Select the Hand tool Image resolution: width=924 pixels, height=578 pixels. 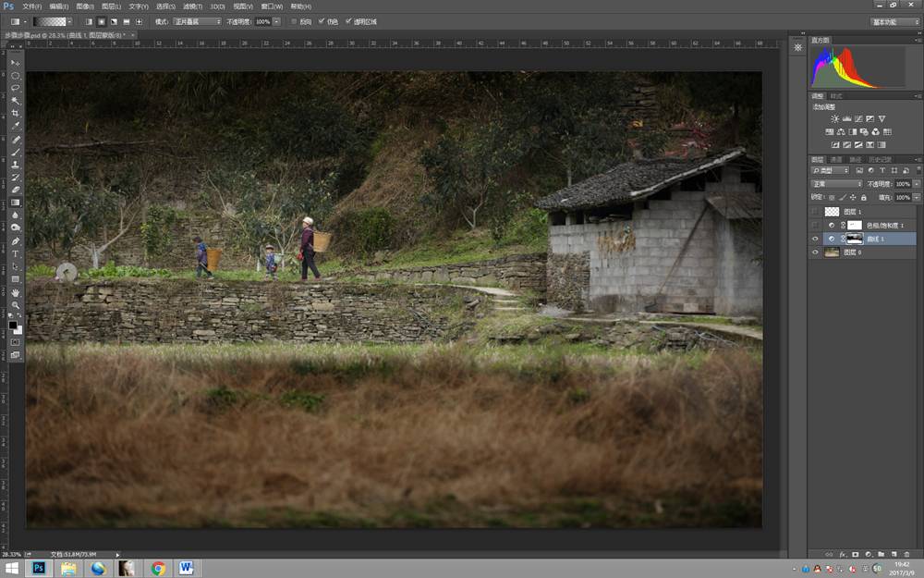click(16, 291)
